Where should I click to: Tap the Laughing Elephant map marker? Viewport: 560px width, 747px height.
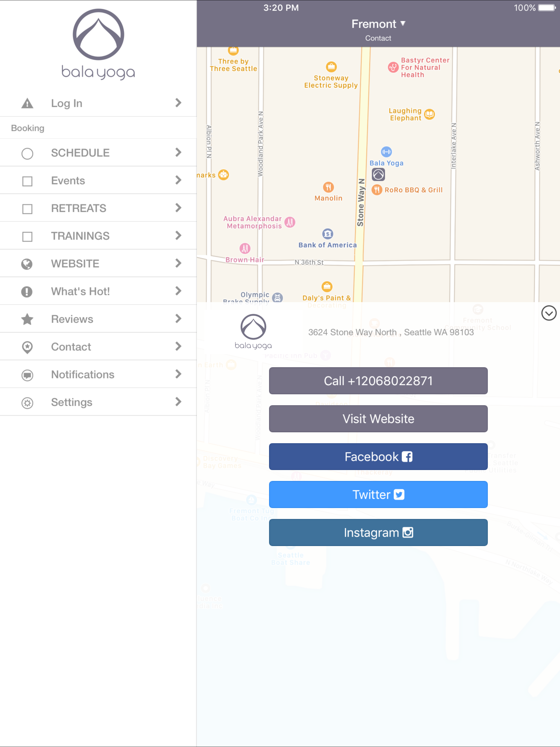point(429,114)
